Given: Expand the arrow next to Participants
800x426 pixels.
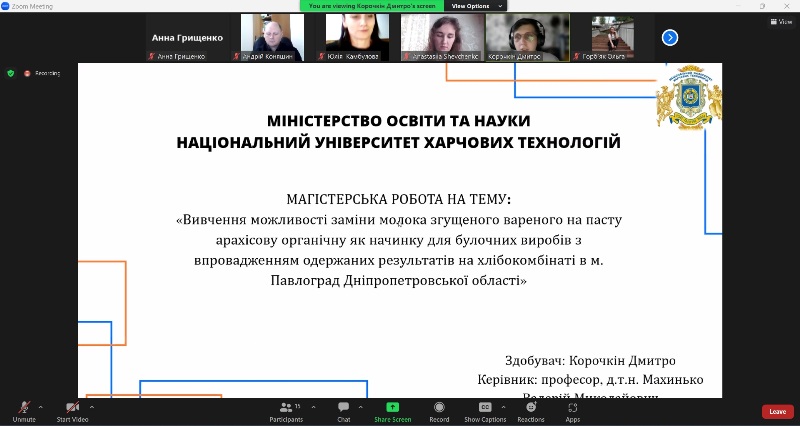Looking at the screenshot, I should 313,407.
